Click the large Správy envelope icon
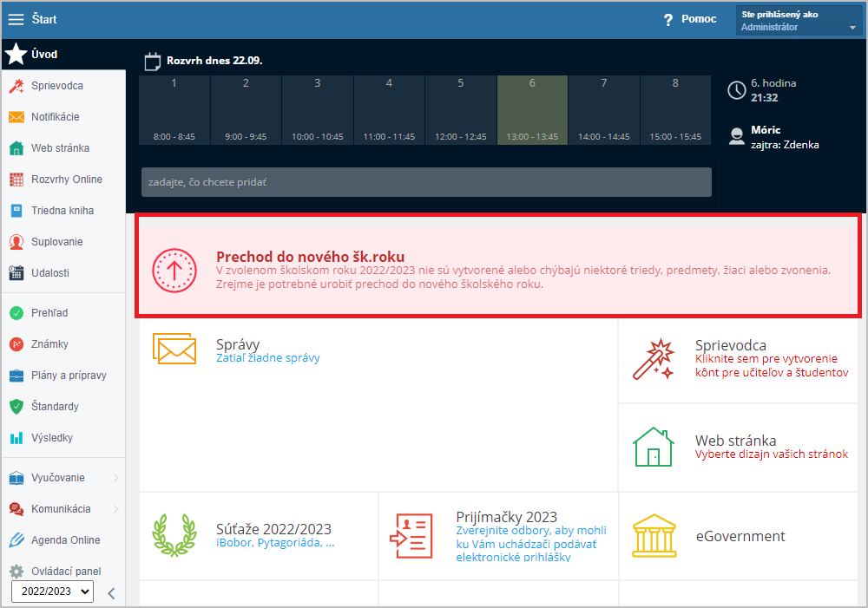Screen dimensions: 868x608 [174, 349]
